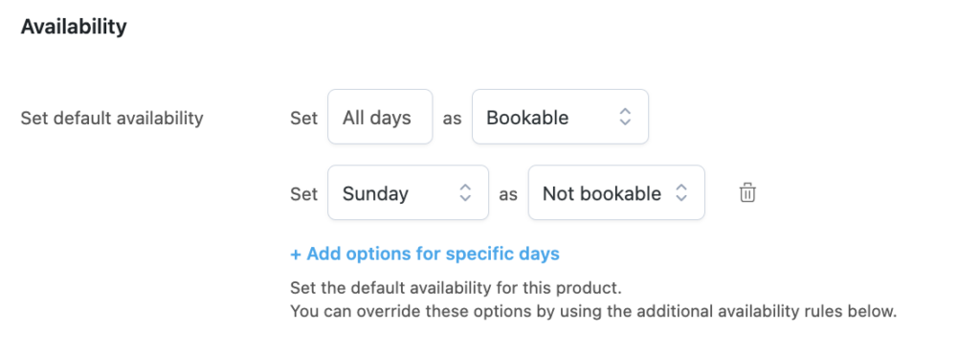Click the plus sign before Add options

point(296,254)
